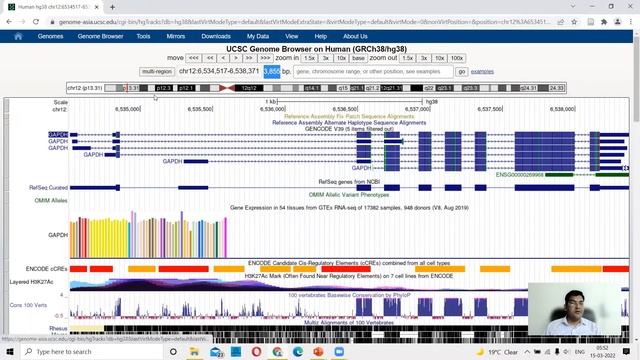Open File Explorer from taskbar

pyautogui.click(x=194, y=351)
